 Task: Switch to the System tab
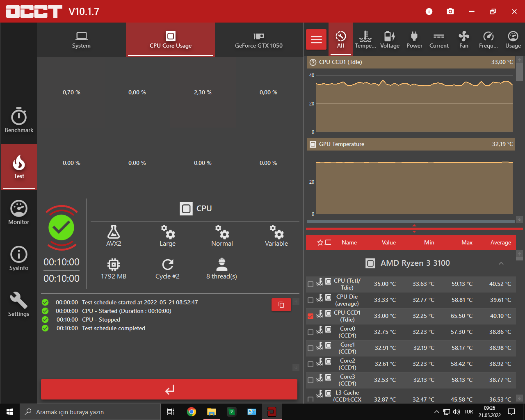click(x=81, y=40)
